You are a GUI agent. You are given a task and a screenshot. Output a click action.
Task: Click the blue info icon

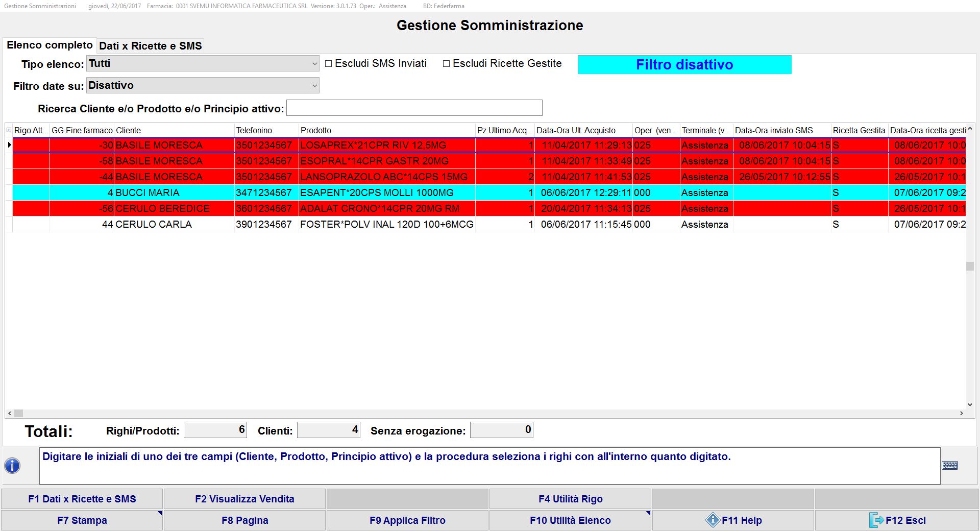pos(12,466)
